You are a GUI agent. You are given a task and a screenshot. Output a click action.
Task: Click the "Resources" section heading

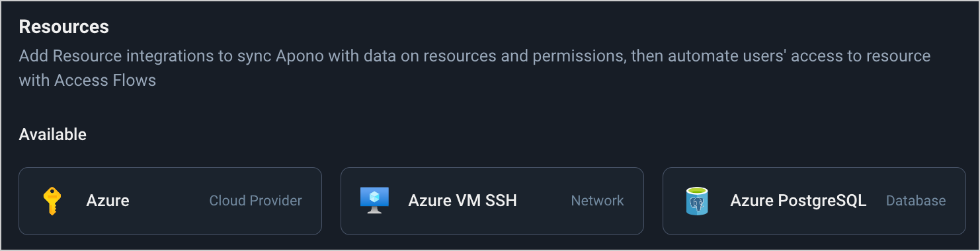(64, 27)
